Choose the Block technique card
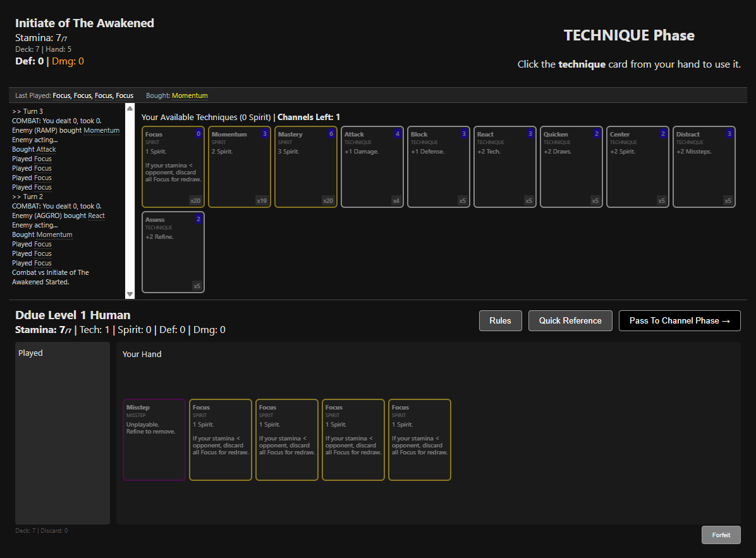This screenshot has height=558, width=756. click(439, 167)
